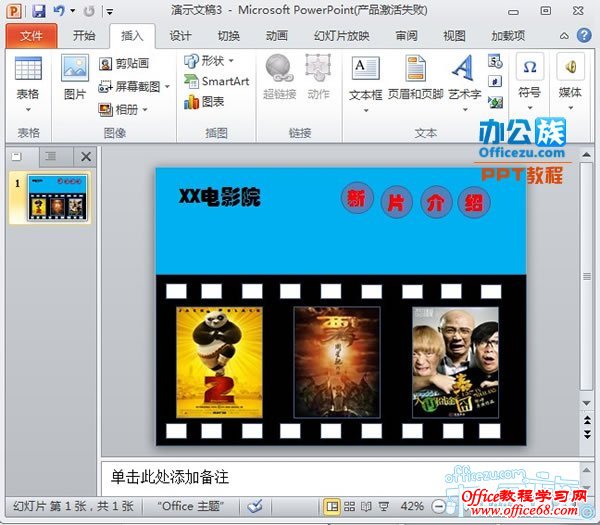This screenshot has height=525, width=600.
Task: Click the Save icon in quick access toolbar
Action: coord(39,11)
